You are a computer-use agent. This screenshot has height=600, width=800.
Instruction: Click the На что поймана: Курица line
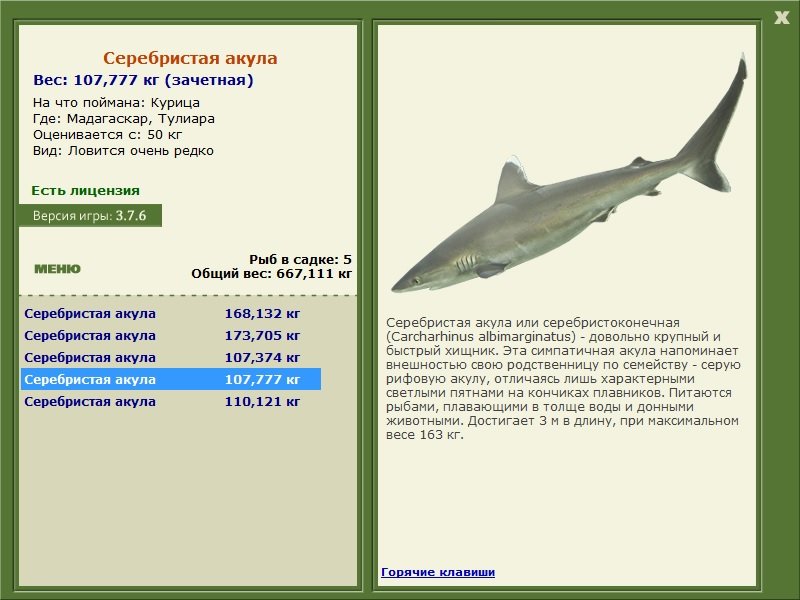[116, 103]
